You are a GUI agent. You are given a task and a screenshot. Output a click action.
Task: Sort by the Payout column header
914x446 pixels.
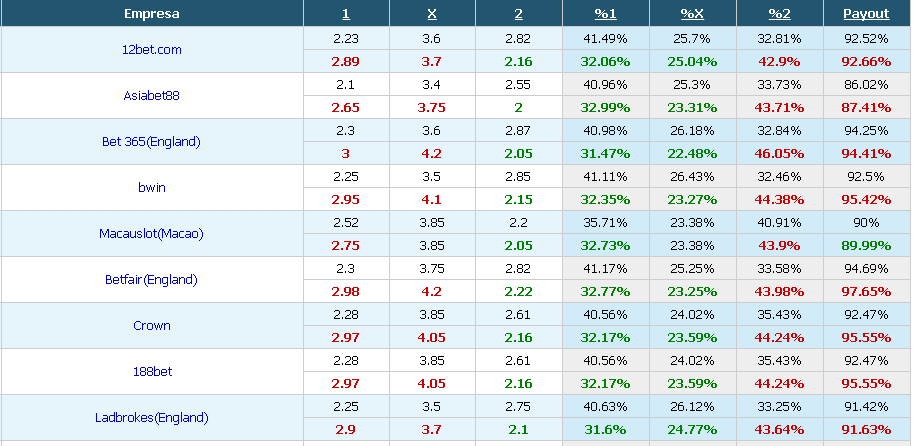click(x=866, y=14)
